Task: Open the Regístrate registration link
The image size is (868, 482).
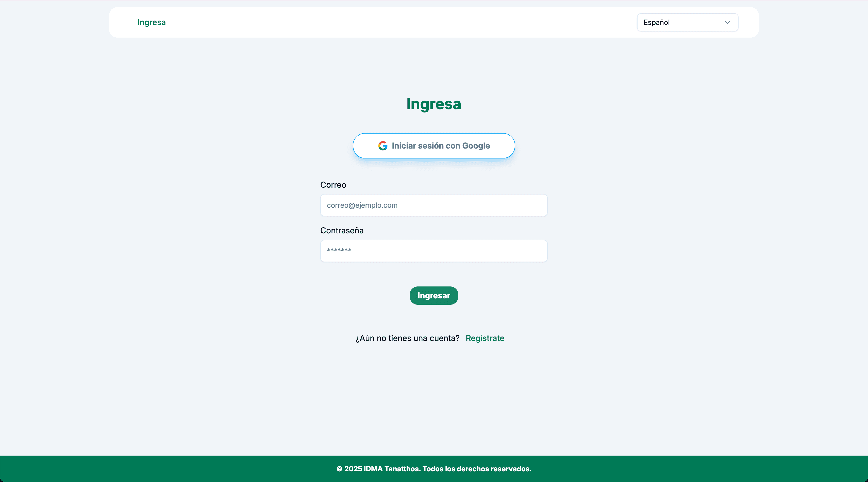Action: tap(485, 338)
